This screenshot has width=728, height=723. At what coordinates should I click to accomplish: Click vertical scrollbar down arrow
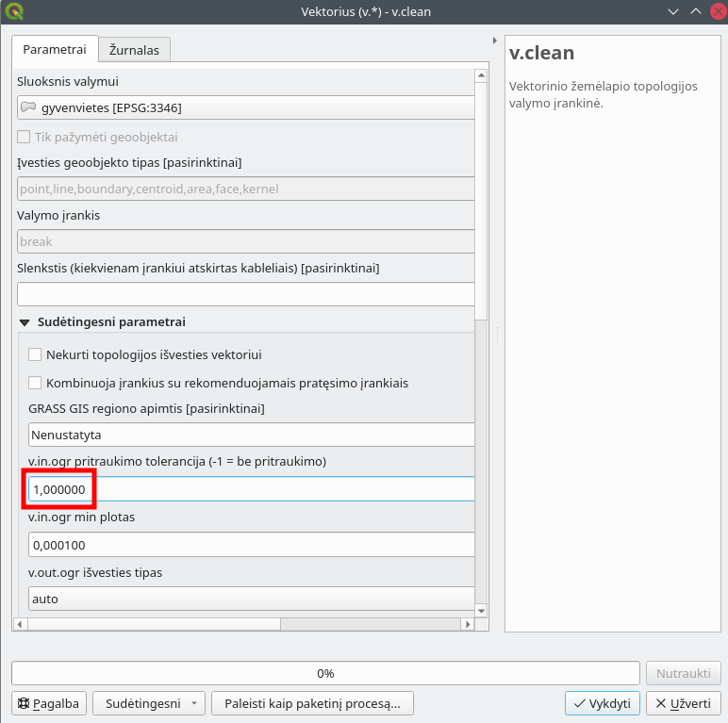481,611
